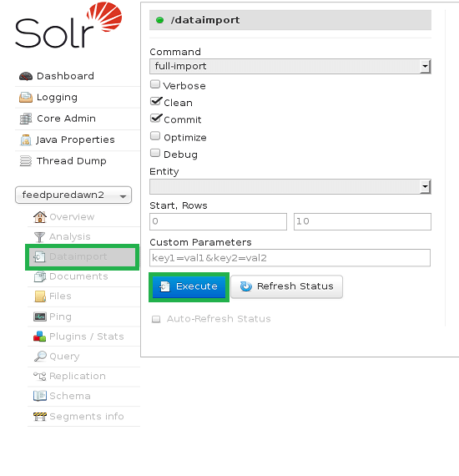Click the Rows input field
The image size is (459, 476).
point(362,221)
